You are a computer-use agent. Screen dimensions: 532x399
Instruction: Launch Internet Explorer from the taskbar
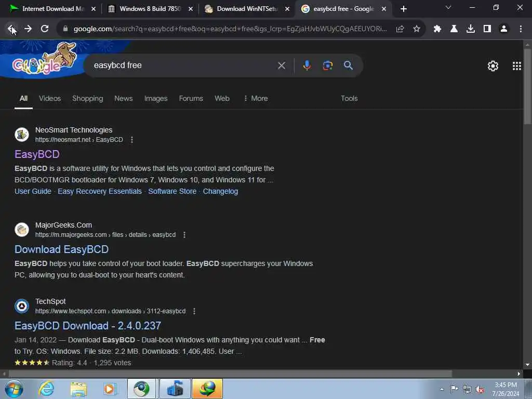(x=46, y=389)
